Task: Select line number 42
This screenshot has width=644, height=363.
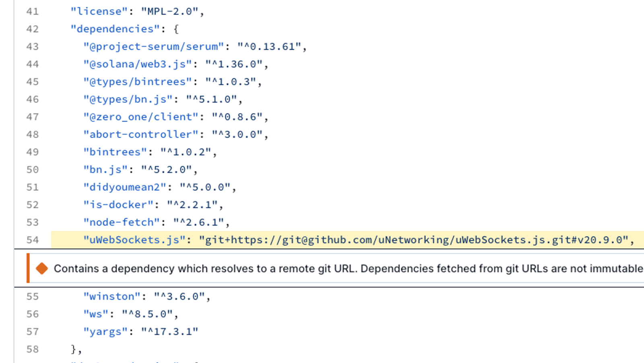Action: tap(33, 29)
